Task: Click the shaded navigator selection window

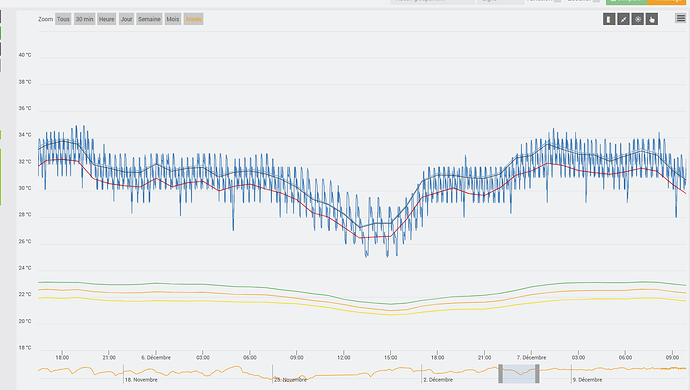Action: 519,374
